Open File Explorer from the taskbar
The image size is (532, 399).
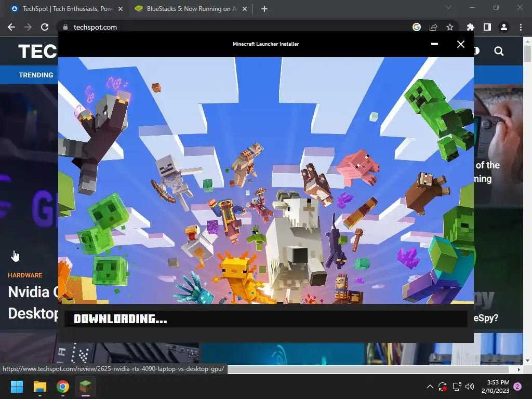click(x=39, y=387)
